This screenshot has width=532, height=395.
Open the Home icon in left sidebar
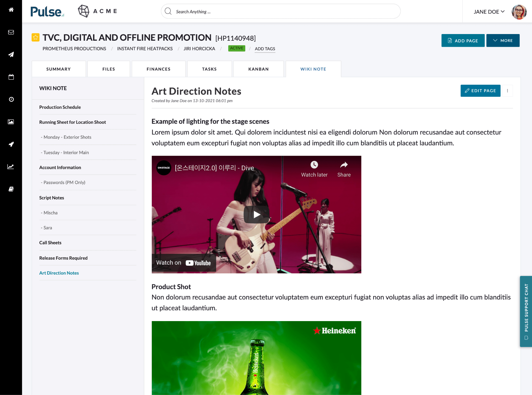pos(11,10)
